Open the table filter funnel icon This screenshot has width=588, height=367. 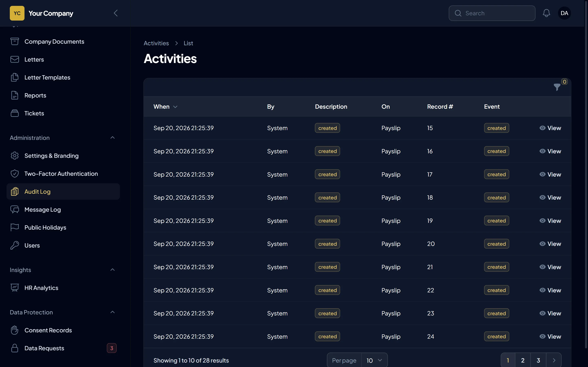557,87
